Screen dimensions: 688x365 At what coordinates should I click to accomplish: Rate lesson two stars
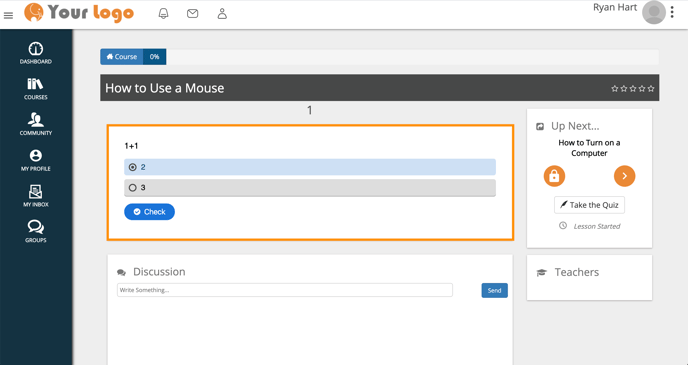[624, 89]
